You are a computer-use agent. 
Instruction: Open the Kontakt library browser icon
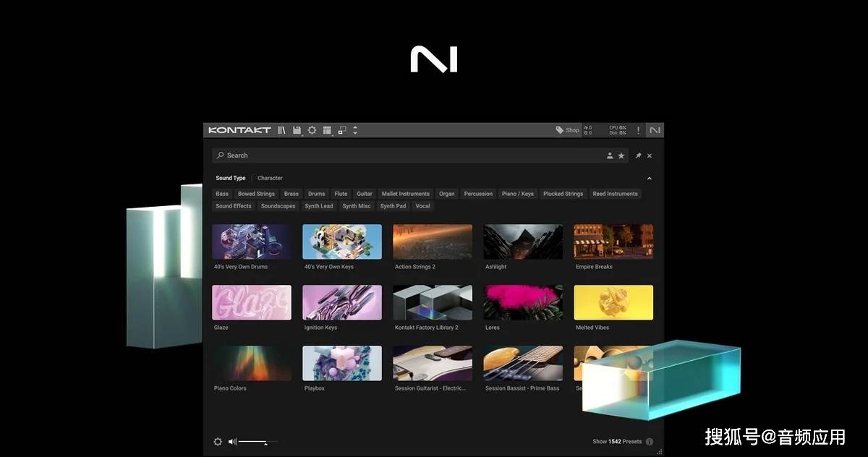[283, 129]
